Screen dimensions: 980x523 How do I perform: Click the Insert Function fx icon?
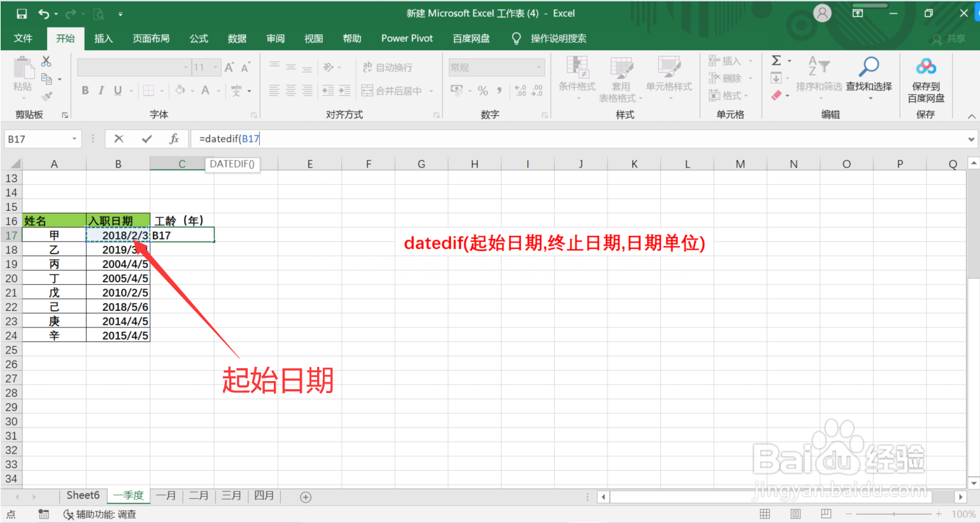174,138
